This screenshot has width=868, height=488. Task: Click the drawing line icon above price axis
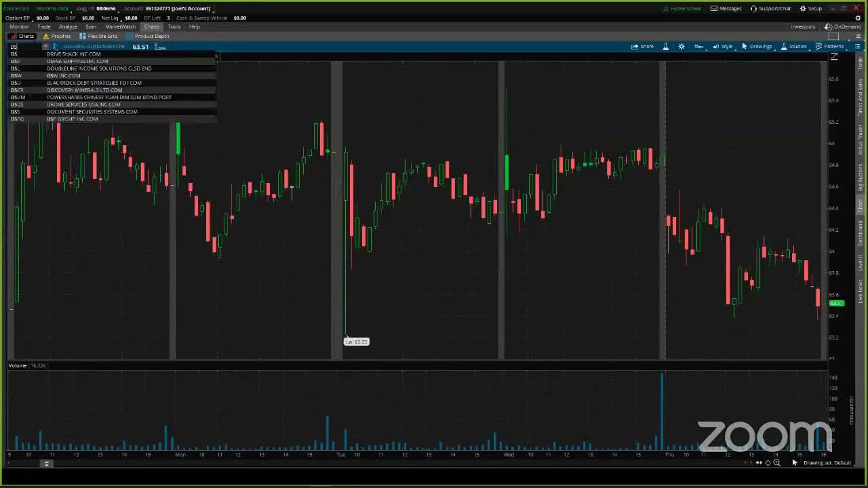tap(835, 56)
